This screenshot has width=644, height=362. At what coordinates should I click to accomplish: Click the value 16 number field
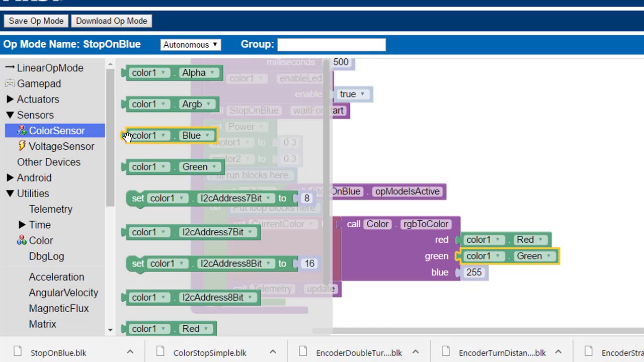(309, 264)
